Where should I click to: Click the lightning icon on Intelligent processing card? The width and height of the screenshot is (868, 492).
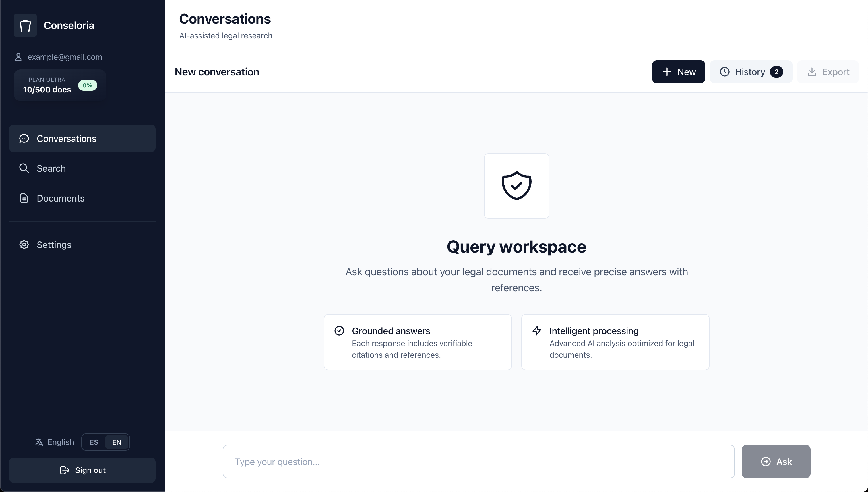click(x=537, y=330)
